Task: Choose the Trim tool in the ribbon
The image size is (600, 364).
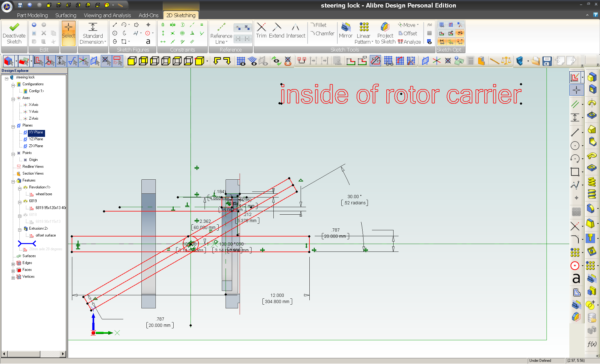Action: (x=261, y=31)
